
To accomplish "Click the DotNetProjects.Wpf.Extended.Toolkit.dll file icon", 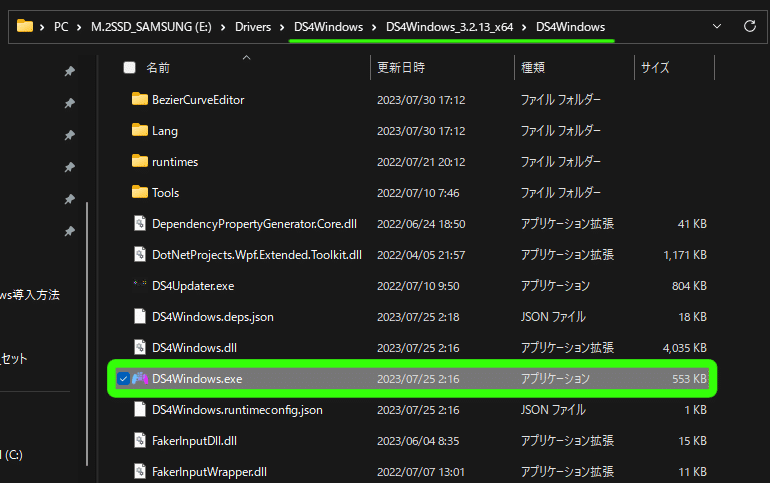I will [x=140, y=254].
